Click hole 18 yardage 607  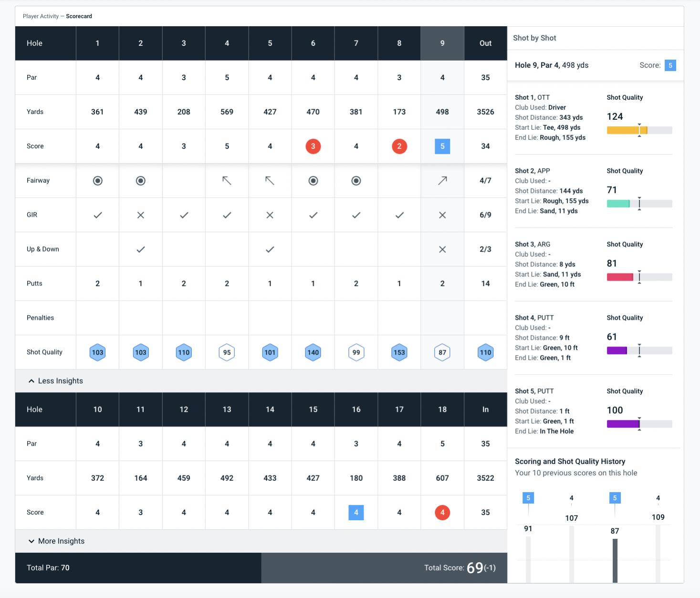tap(442, 478)
